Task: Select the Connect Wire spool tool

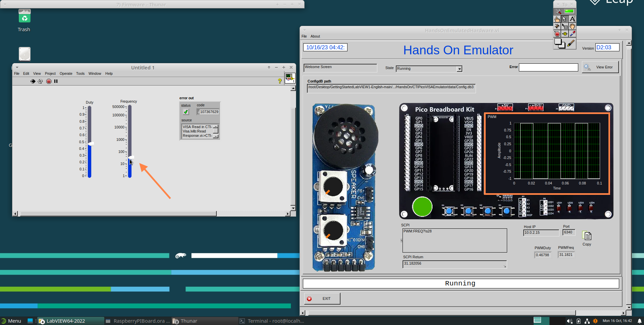Action: [x=557, y=26]
